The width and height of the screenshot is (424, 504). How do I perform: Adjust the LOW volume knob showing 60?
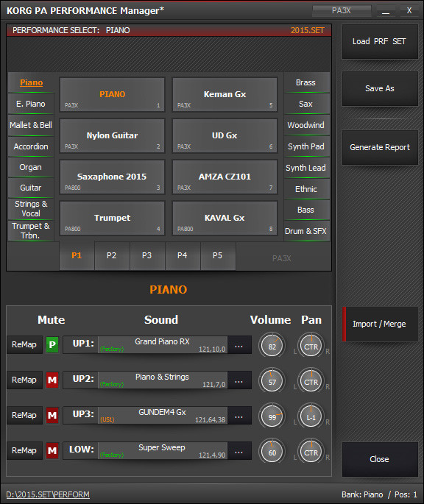272,452
